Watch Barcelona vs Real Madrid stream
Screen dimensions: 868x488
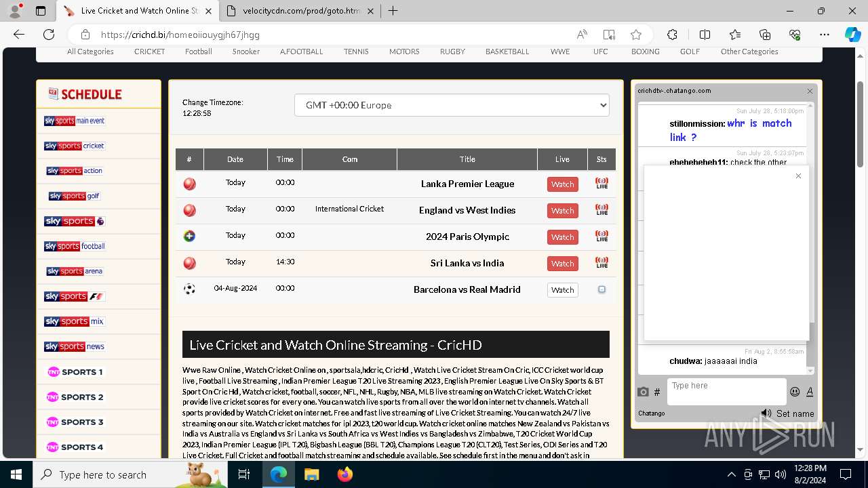tap(562, 289)
